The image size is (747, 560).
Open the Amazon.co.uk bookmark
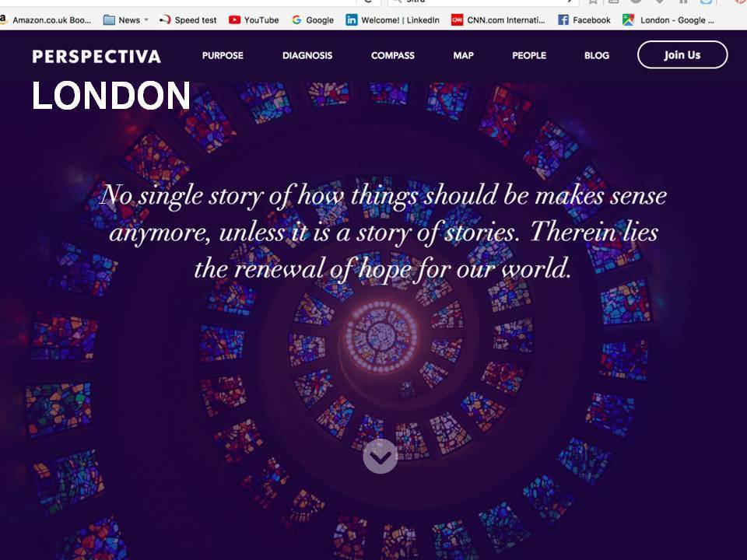tap(46, 20)
